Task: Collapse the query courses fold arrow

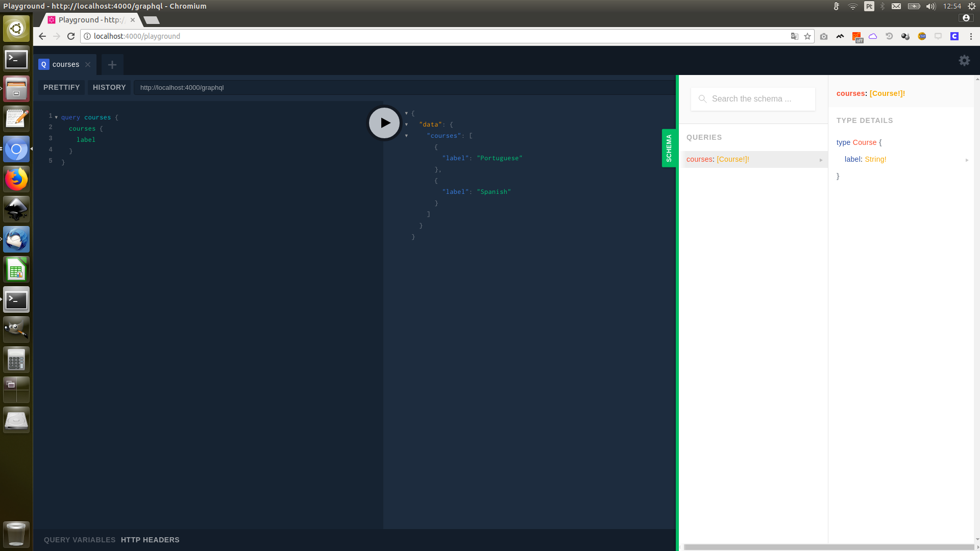Action: tap(56, 117)
